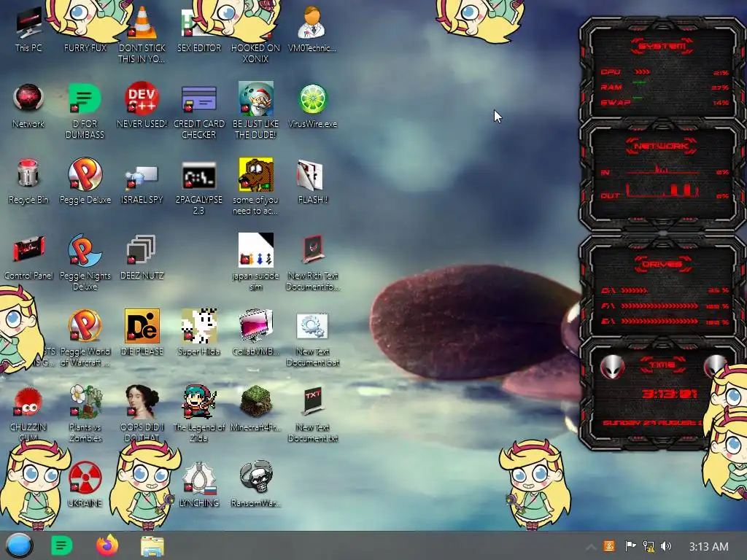Select the DEV C++ icon labeled NEVER USED!
Image resolution: width=747 pixels, height=560 pixels.
(x=142, y=106)
